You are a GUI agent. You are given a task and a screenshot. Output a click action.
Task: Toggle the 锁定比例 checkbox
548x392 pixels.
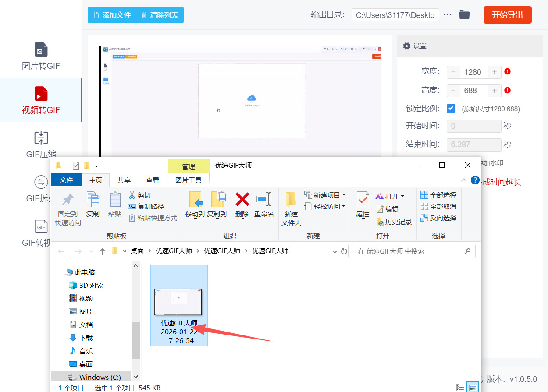pyautogui.click(x=452, y=108)
